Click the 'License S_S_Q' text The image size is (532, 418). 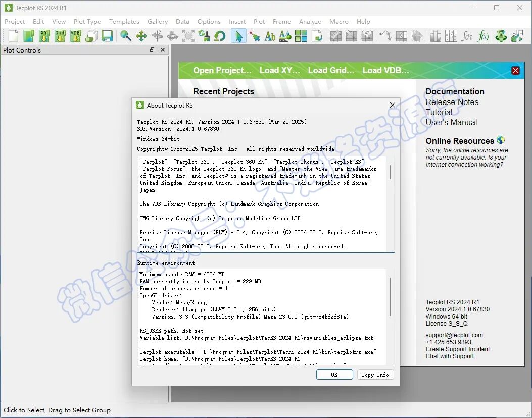447,324
